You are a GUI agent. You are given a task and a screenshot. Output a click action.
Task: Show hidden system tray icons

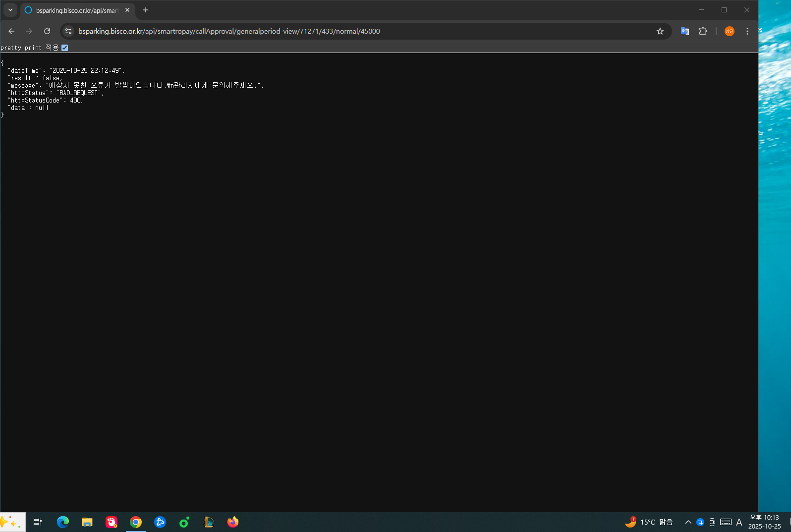point(688,522)
